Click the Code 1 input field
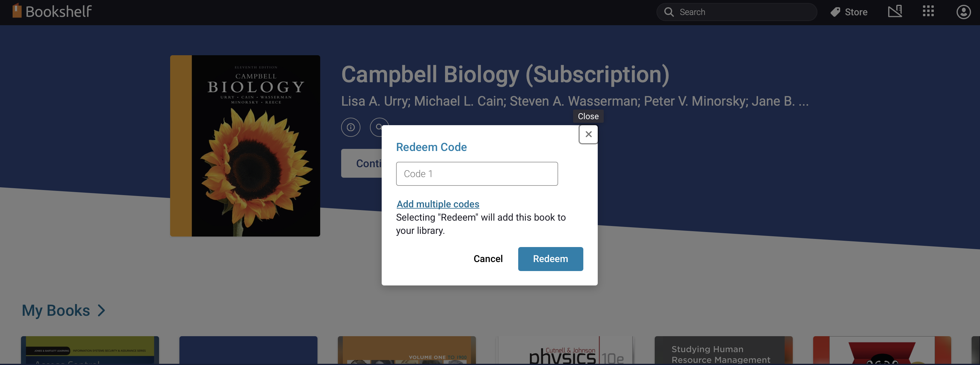The image size is (980, 365). pyautogui.click(x=477, y=173)
